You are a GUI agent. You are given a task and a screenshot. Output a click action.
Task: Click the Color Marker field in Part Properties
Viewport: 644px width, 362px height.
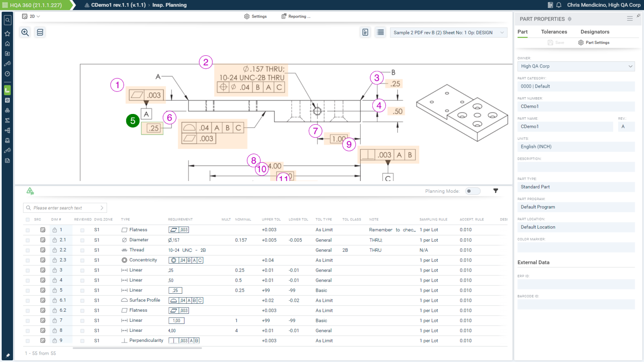click(x=576, y=247)
